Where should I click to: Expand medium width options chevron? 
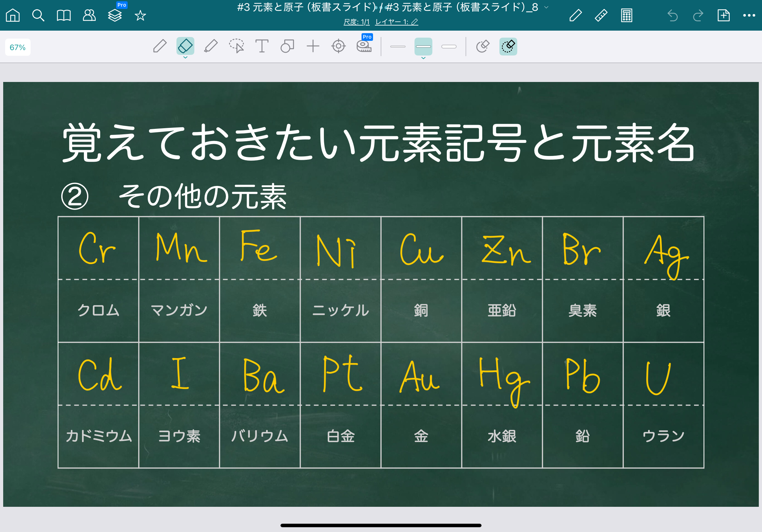pos(423,58)
